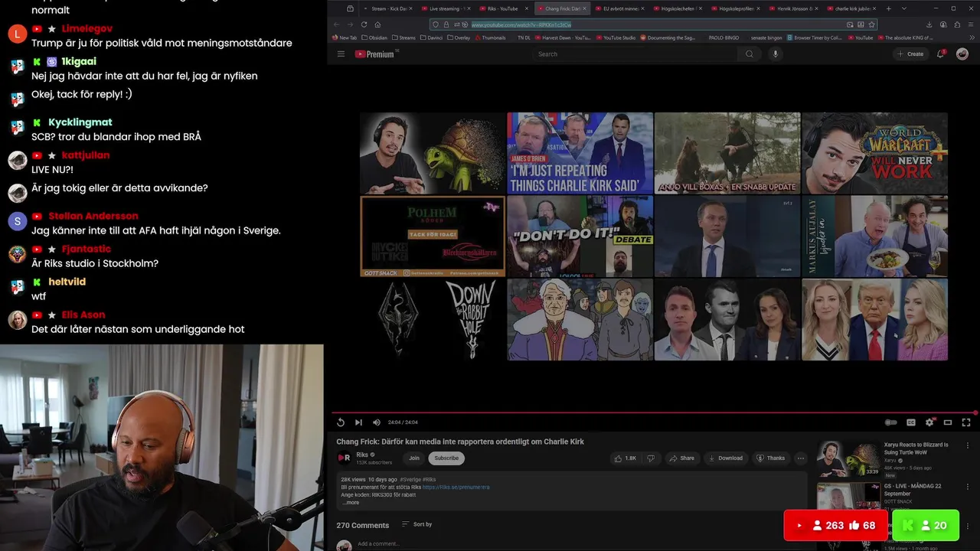The width and height of the screenshot is (980, 551).
Task: Open YouTube notifications bell
Action: point(941,54)
